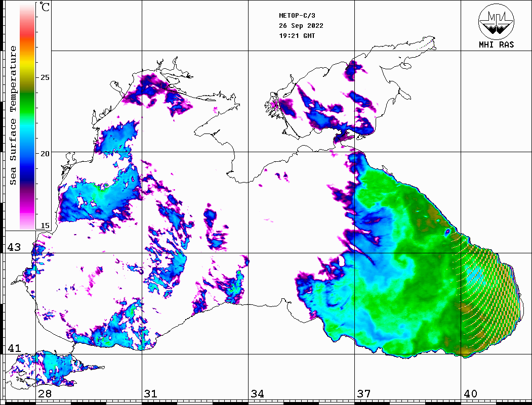Click the 19:21 GMT timestamp
The width and height of the screenshot is (532, 405).
coord(297,36)
